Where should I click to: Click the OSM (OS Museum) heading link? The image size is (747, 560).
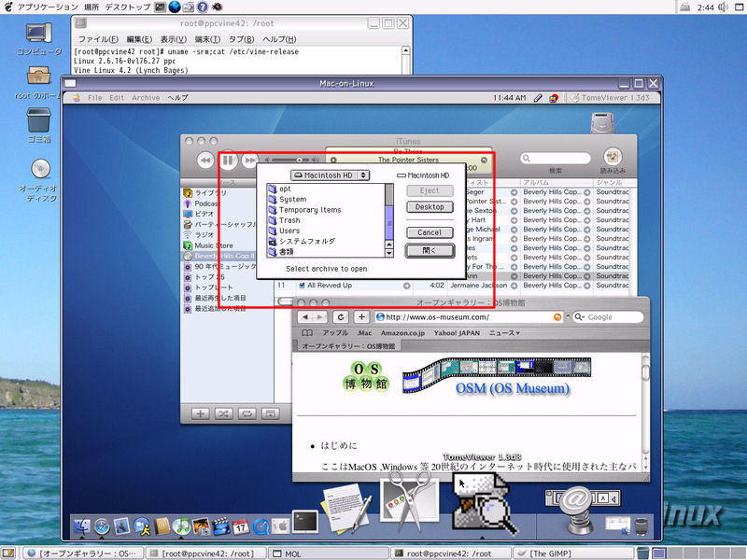point(512,388)
